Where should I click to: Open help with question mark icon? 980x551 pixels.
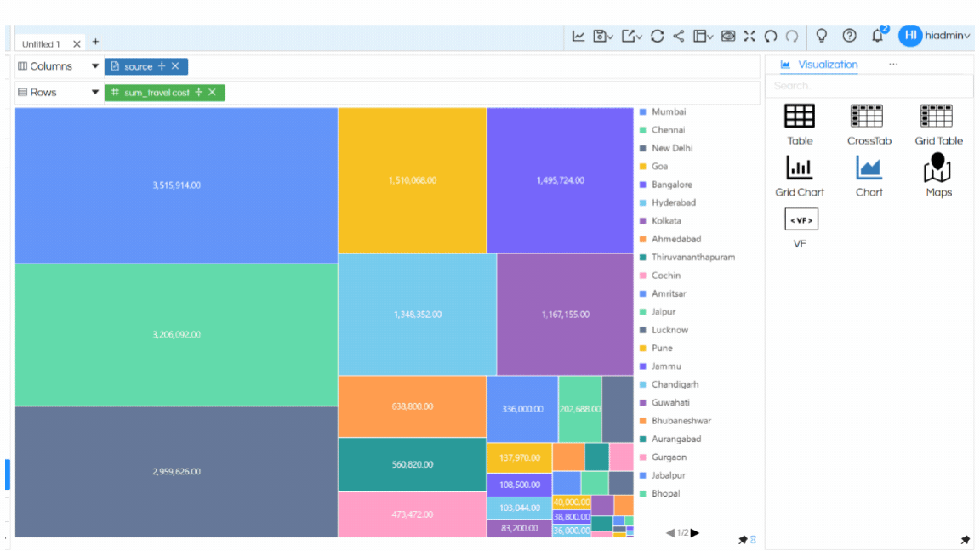849,36
